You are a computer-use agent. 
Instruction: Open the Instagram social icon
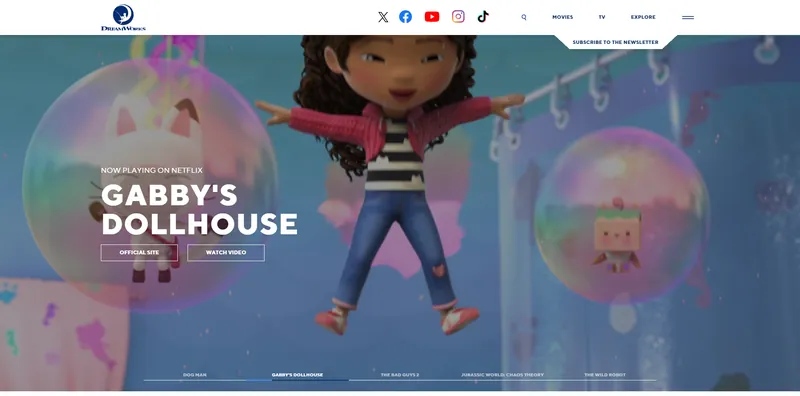tap(459, 17)
